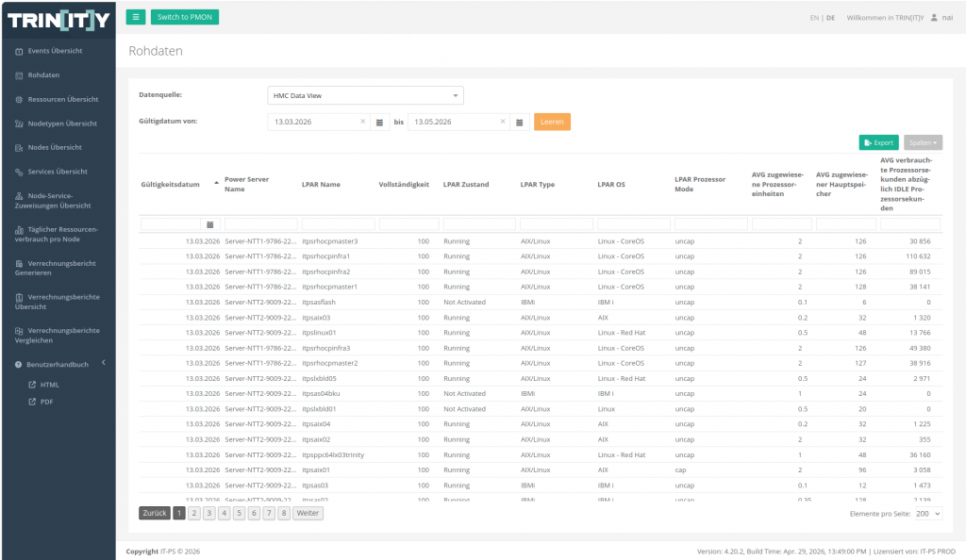Screen dimensions: 966x560
Task: Open the Spalten columns dropdown
Action: tap(923, 142)
